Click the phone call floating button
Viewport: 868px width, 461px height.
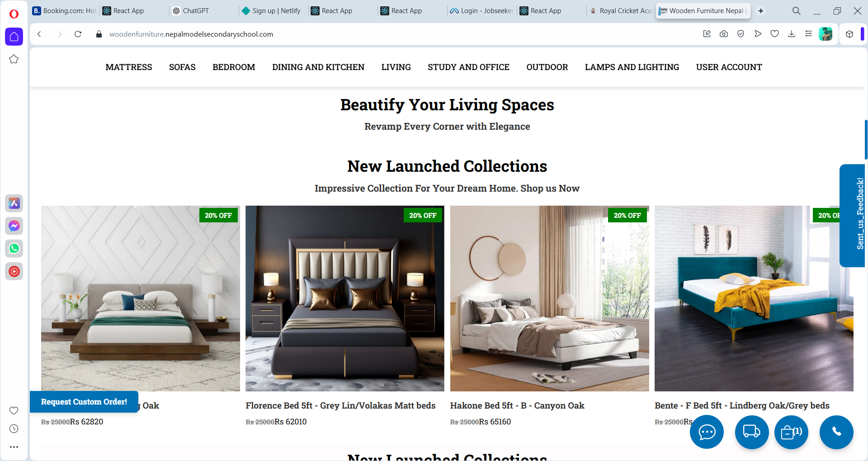[836, 432]
